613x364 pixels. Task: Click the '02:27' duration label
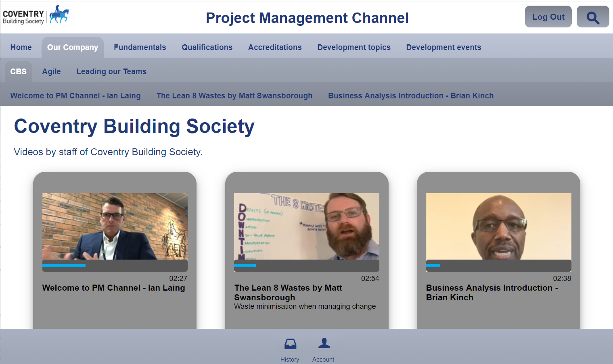coord(178,279)
